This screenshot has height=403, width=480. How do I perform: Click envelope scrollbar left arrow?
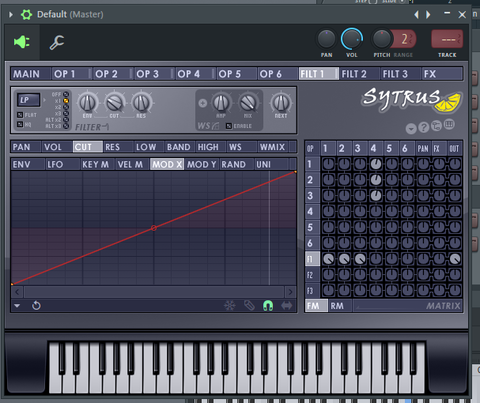(x=17, y=292)
